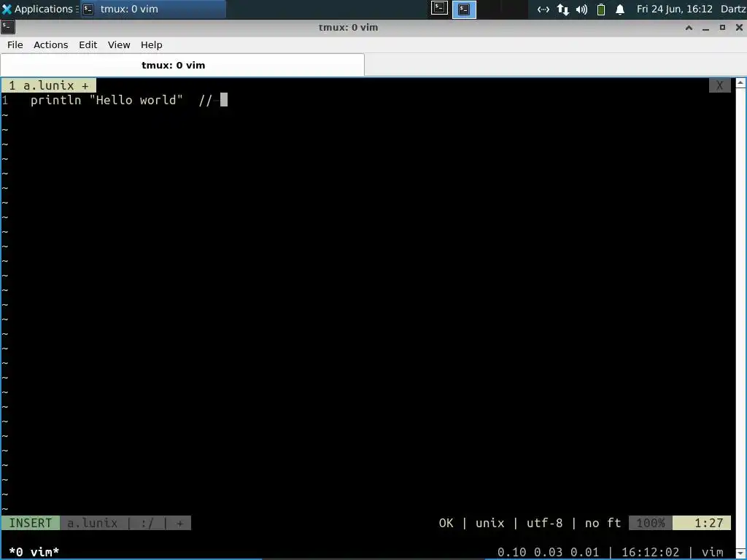Image resolution: width=747 pixels, height=560 pixels.
Task: Click the Xfce logo icon beside Applications
Action: [7, 9]
